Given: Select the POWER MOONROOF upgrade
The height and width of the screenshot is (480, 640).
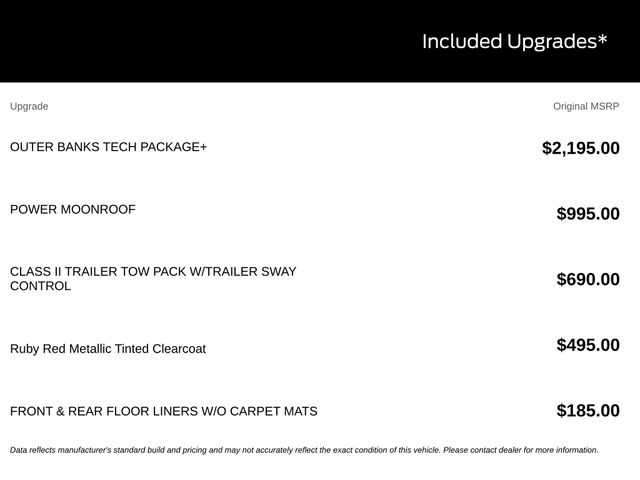Looking at the screenshot, I should tap(73, 209).
